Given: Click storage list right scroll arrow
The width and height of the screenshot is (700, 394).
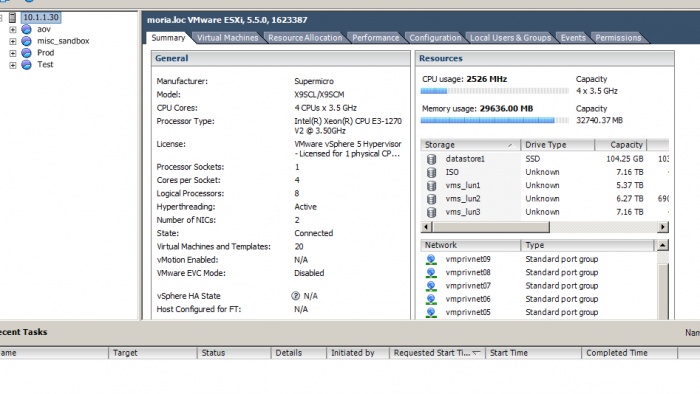Looking at the screenshot, I should pyautogui.click(x=663, y=227).
